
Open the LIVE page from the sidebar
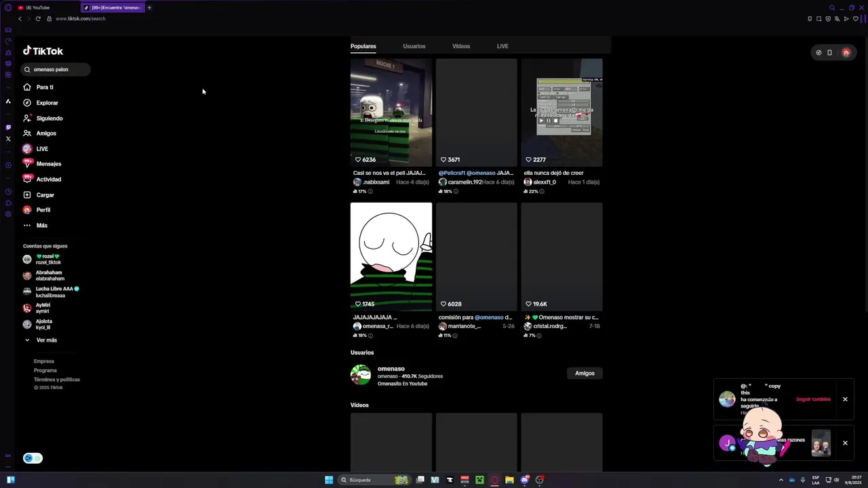[x=35, y=148]
